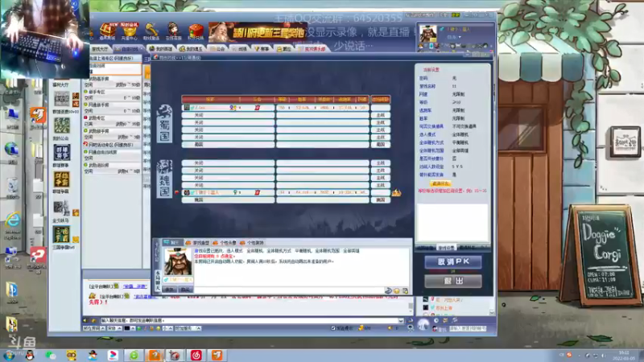Viewport: 644px width, 362px height.
Task: Click the golden hammer icon in top toolbar
Action: [x=151, y=31]
